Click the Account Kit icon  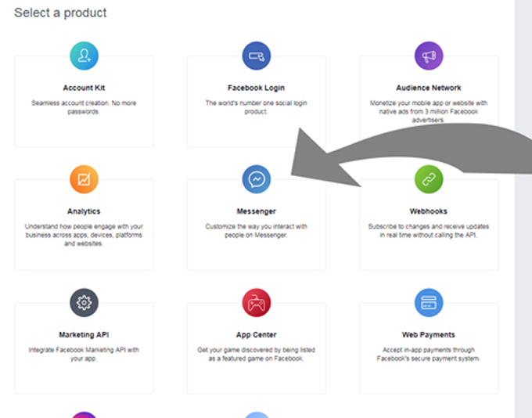pos(84,56)
